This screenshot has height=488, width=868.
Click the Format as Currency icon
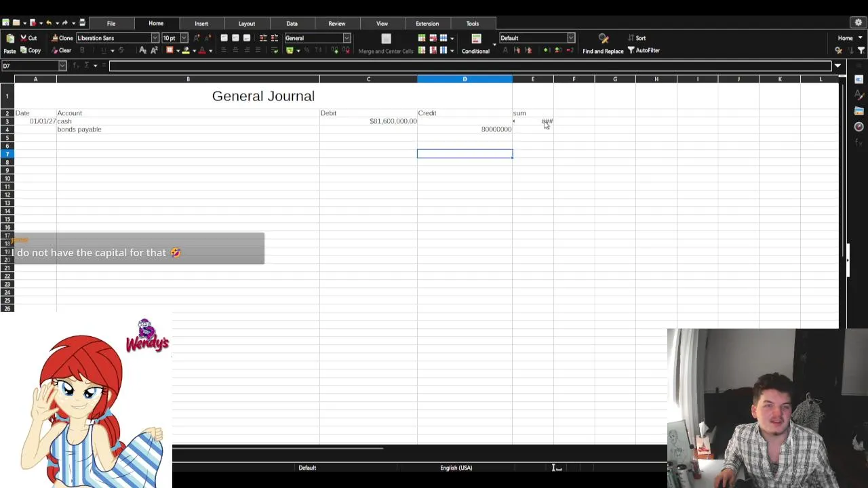pos(289,50)
